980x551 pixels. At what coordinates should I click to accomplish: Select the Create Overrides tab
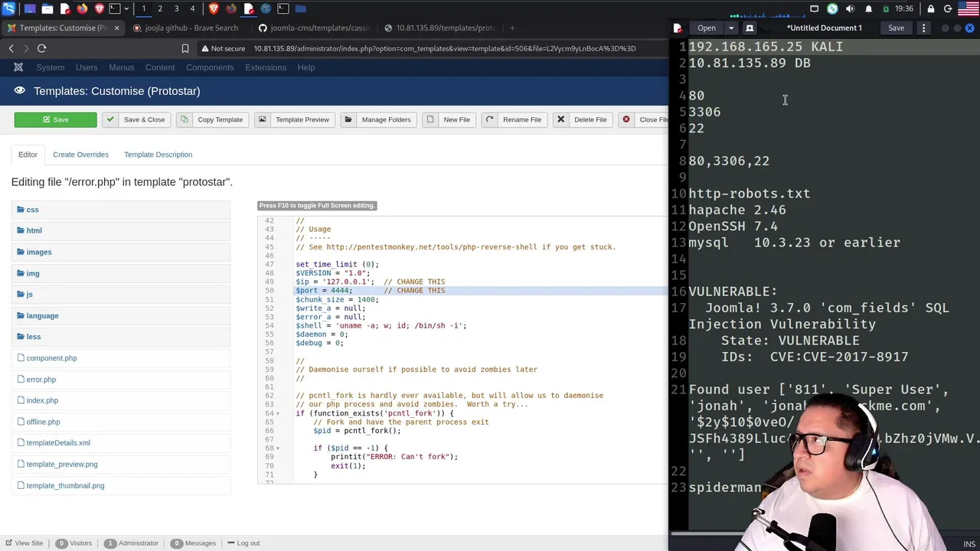point(80,155)
